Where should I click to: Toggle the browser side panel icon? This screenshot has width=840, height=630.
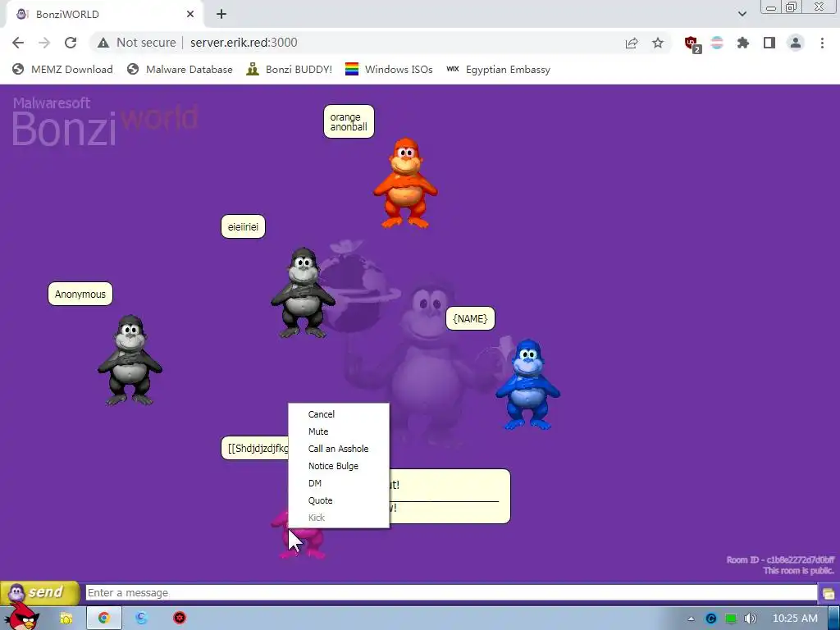(769, 43)
